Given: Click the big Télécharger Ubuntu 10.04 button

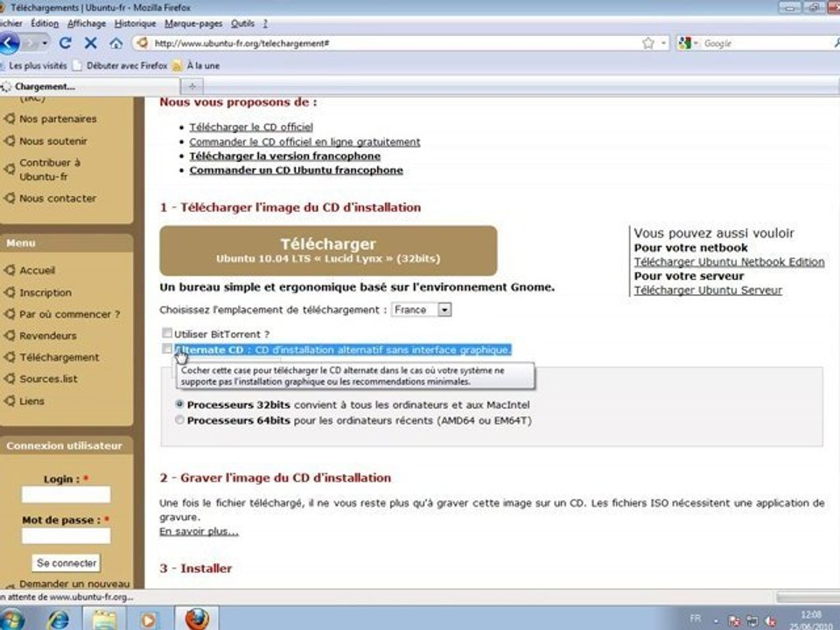Looking at the screenshot, I should pyautogui.click(x=328, y=251).
